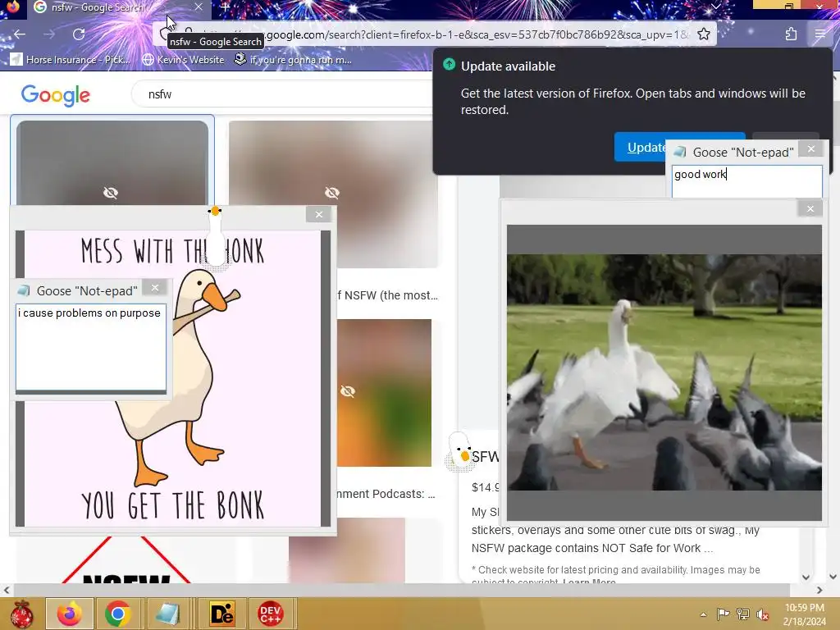Open the "f NSFW (the most..." result title
This screenshot has height=630, width=840.
[387, 295]
